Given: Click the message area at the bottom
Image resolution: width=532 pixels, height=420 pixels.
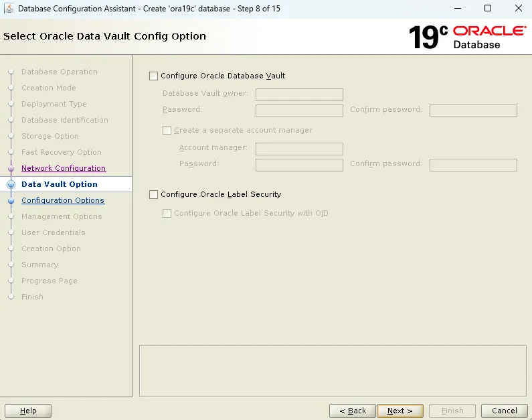Looking at the screenshot, I should click(x=333, y=371).
